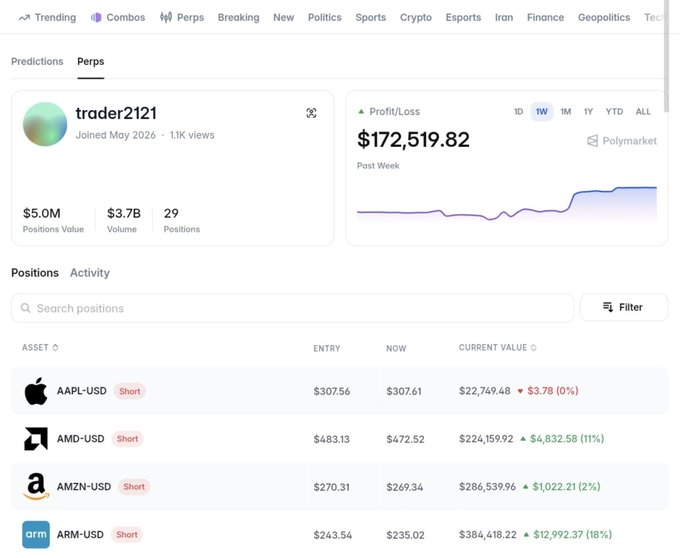
Task: Open the Iran category
Action: click(504, 17)
